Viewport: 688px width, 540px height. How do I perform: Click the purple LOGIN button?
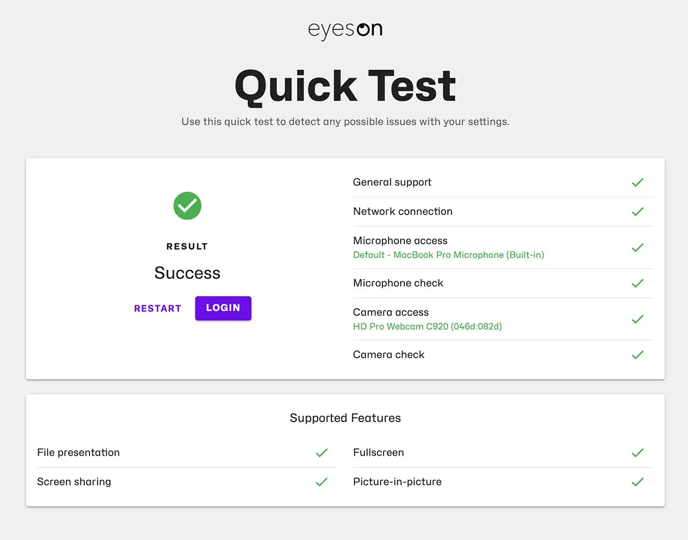223,308
